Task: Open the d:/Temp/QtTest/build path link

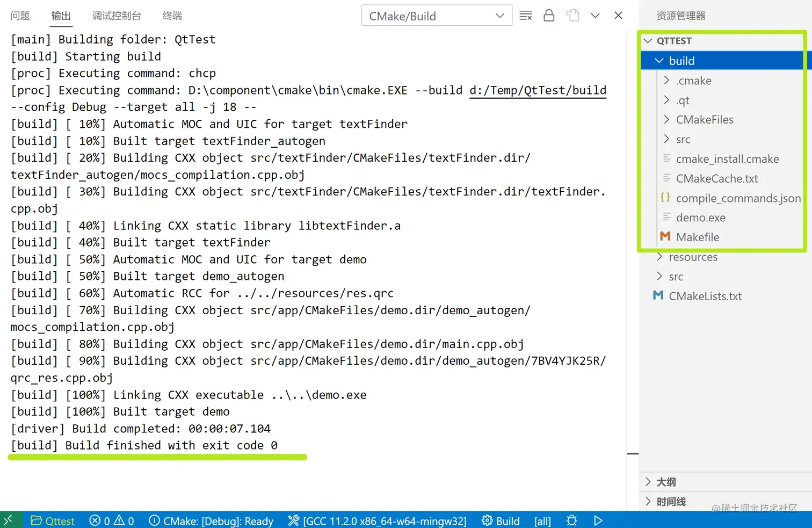Action: (x=538, y=90)
